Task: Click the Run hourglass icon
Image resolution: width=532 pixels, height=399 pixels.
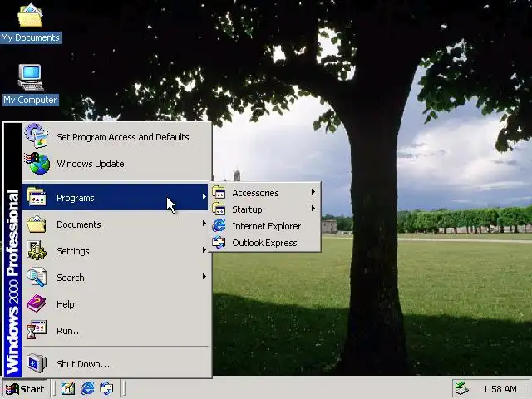Action: tap(37, 330)
